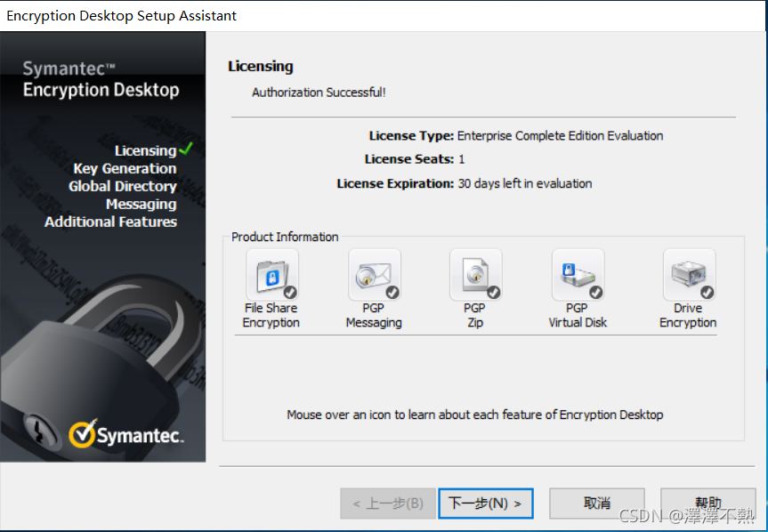Click '30 days left in evaluation' text
The height and width of the screenshot is (532, 768).
tap(525, 183)
